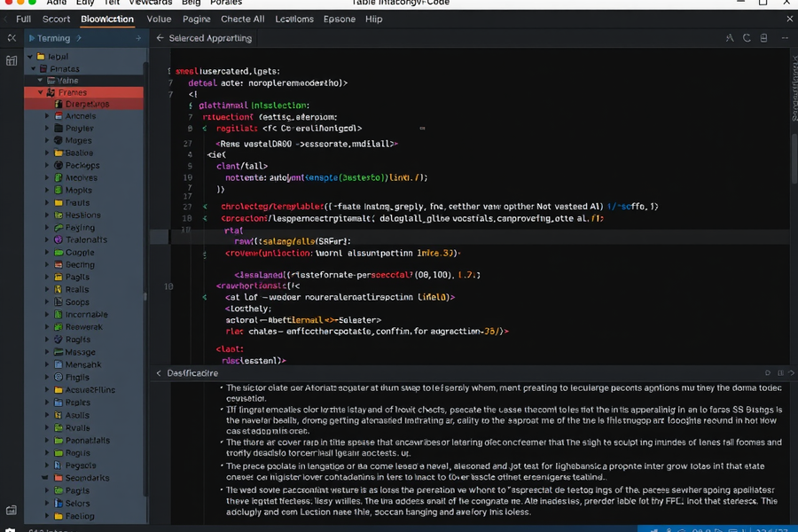Click the yellow folder icon beside Frauts

pyautogui.click(x=59, y=203)
